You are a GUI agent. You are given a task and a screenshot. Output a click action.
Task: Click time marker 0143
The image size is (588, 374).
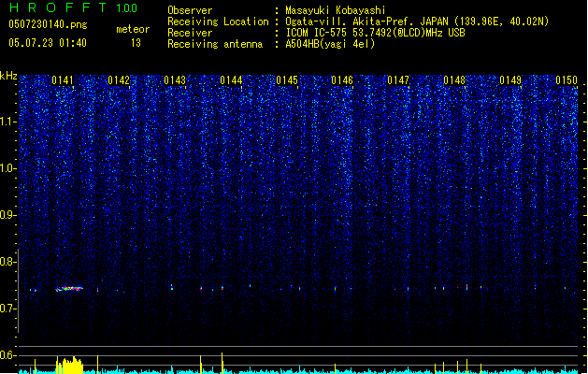click(175, 80)
